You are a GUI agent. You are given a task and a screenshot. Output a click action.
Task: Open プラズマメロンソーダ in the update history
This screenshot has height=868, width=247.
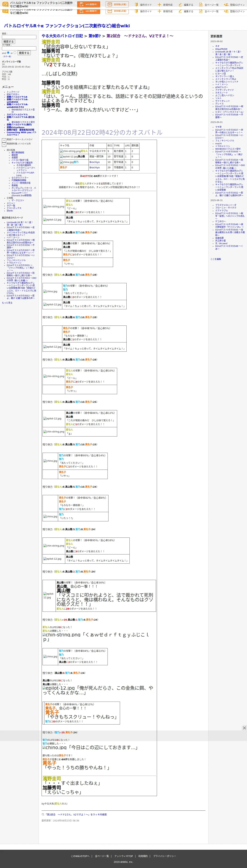[226, 205]
